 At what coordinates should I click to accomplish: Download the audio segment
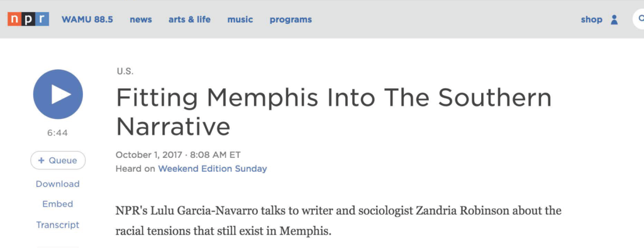58,184
